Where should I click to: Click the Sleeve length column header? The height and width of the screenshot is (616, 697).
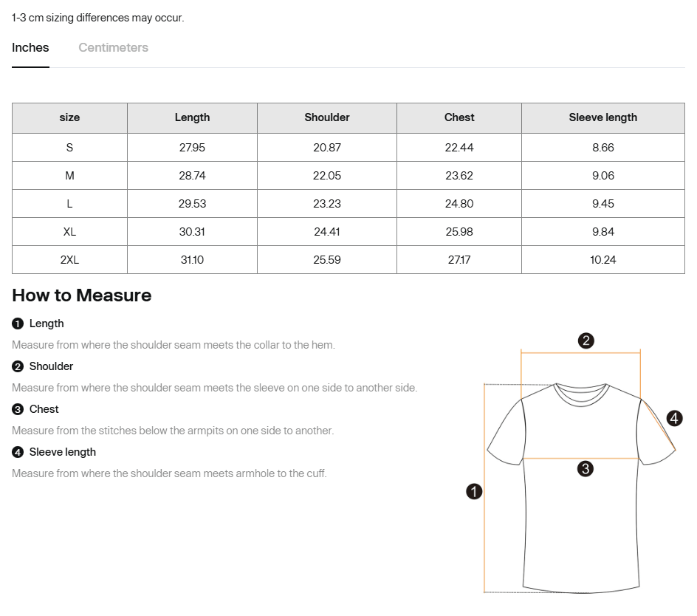(x=602, y=117)
